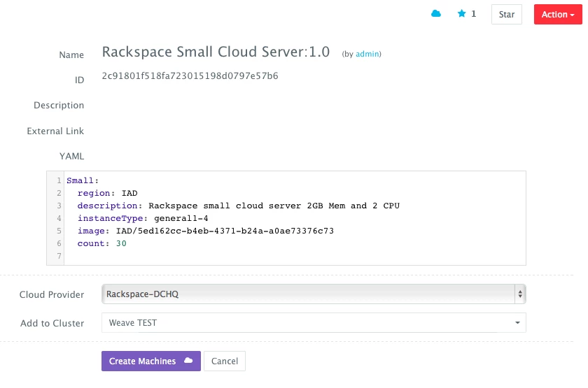Click the cloud icon on Create Machines button
This screenshot has width=588, height=388.
[188, 360]
